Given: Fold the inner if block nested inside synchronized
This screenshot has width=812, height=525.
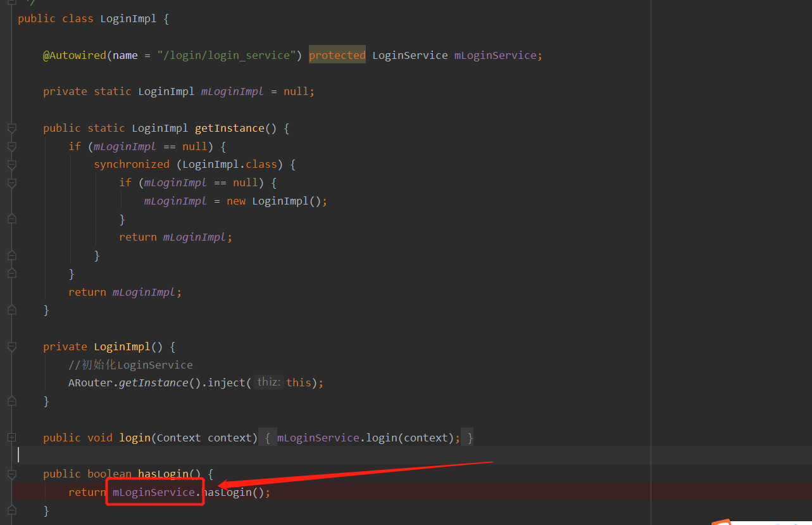Looking at the screenshot, I should (11, 183).
